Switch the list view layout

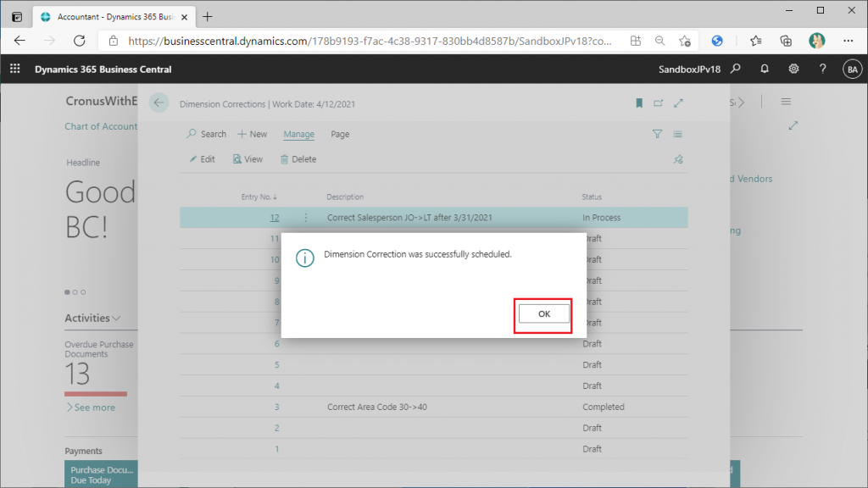pos(677,134)
